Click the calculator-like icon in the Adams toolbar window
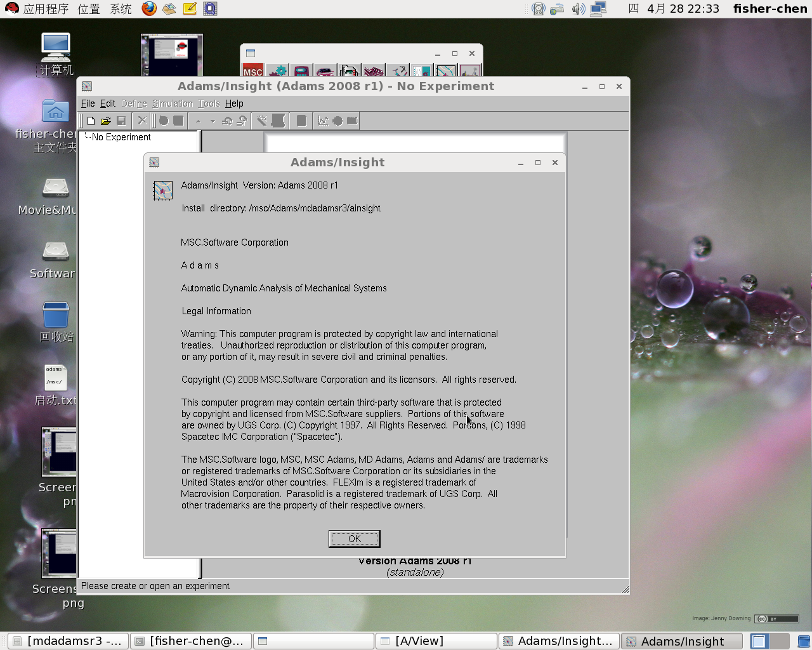Viewport: 812px width, 650px height. pos(301,71)
